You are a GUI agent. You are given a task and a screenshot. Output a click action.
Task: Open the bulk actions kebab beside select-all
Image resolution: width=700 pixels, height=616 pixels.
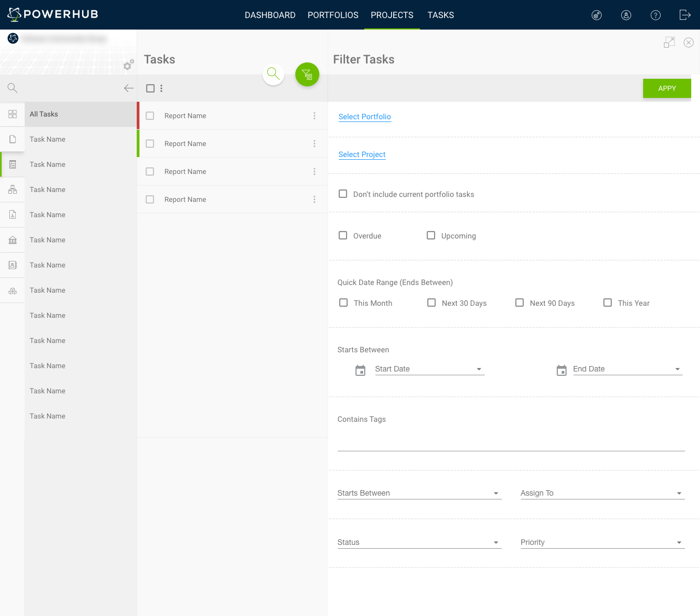point(161,88)
